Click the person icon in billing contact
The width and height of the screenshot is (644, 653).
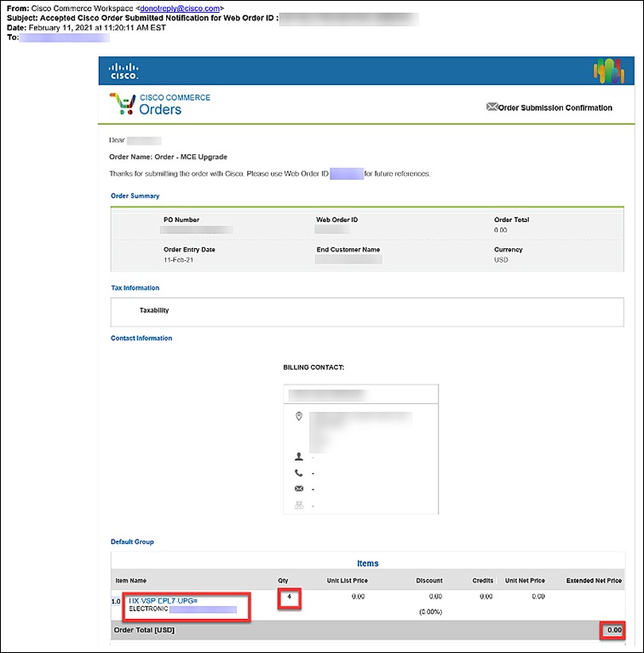299,457
